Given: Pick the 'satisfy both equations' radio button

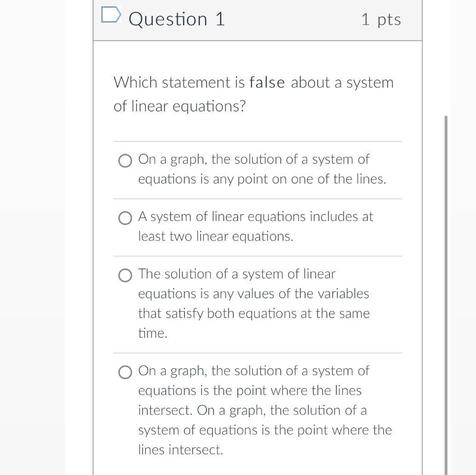Looking at the screenshot, I should [x=125, y=275].
